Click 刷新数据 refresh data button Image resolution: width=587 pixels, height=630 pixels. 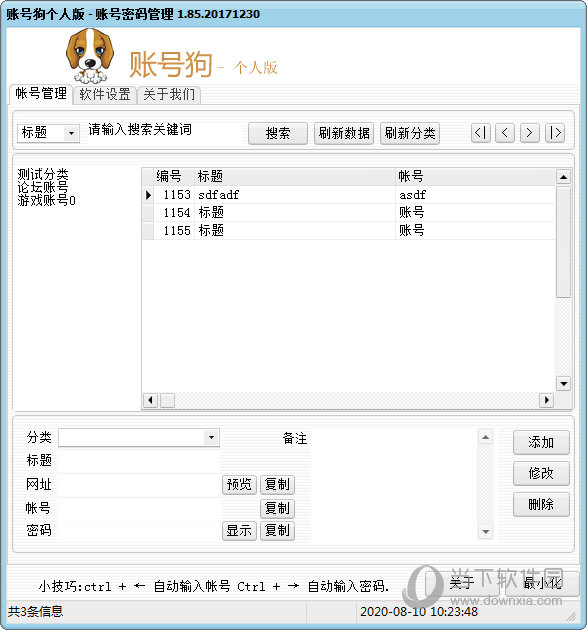344,133
